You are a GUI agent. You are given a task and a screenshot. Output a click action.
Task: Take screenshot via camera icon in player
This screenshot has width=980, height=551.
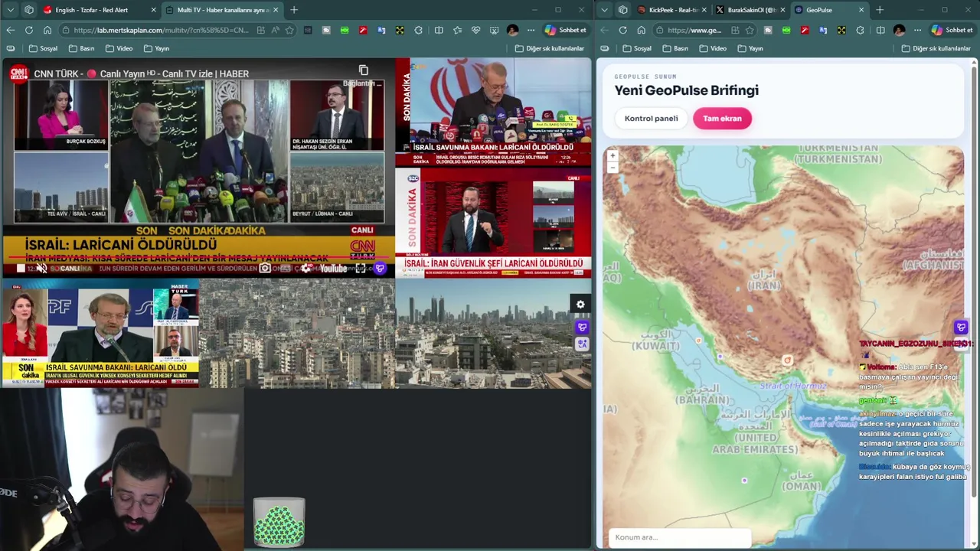tap(265, 268)
